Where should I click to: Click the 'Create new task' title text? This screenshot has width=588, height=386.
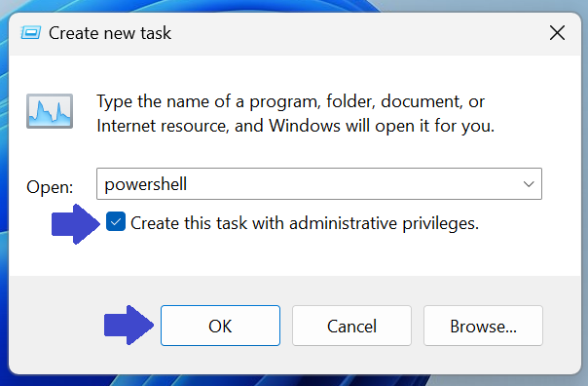(110, 33)
